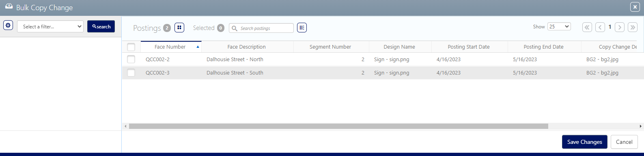This screenshot has width=644, height=156.
Task: Go to the first page of results
Action: click(587, 27)
